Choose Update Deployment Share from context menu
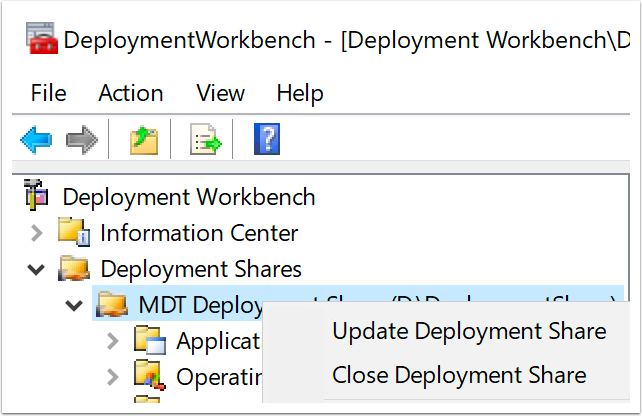 [469, 330]
